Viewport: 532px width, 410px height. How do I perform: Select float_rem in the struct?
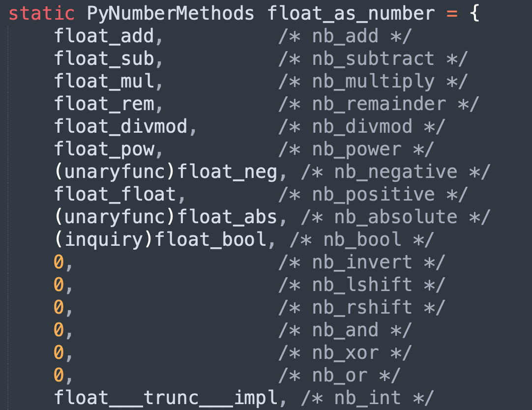(104, 104)
